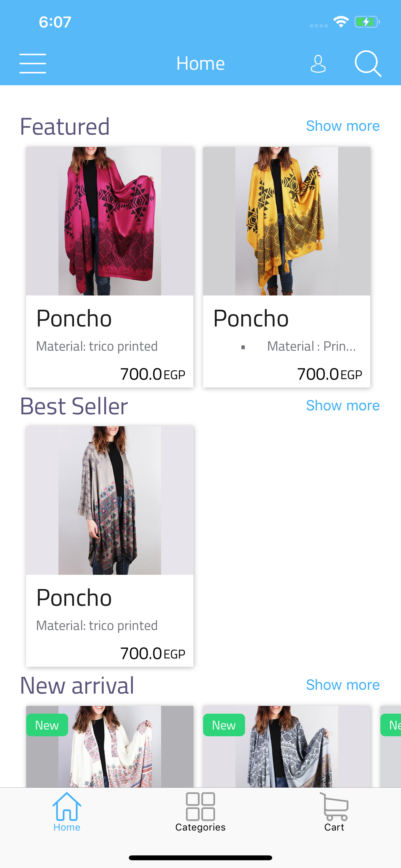The width and height of the screenshot is (401, 868).
Task: Show more Best Seller products
Action: pos(342,405)
